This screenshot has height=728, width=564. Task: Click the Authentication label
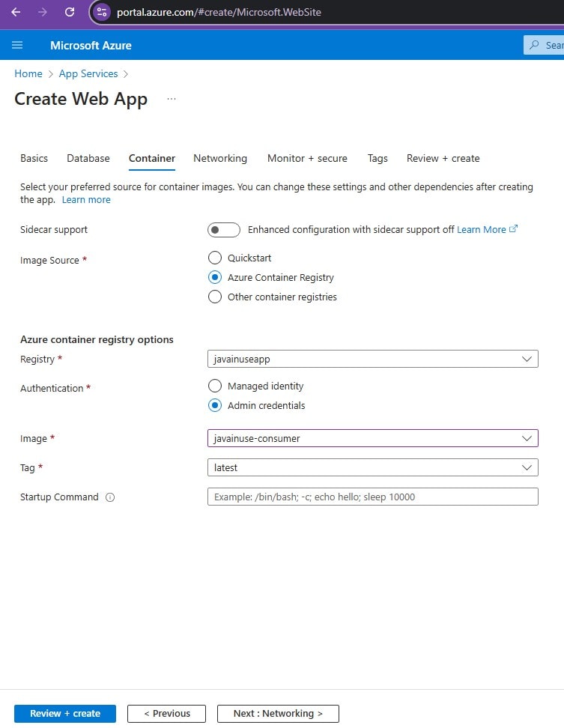[52, 388]
